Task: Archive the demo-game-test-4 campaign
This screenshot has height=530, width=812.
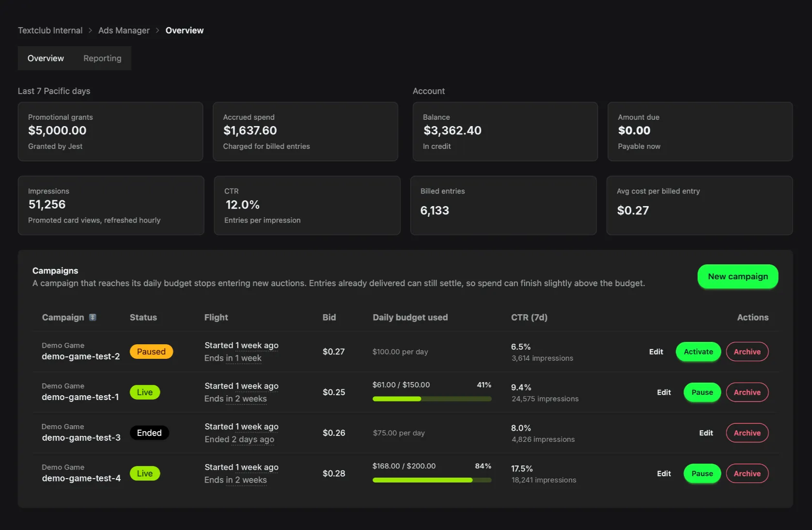Action: click(747, 474)
